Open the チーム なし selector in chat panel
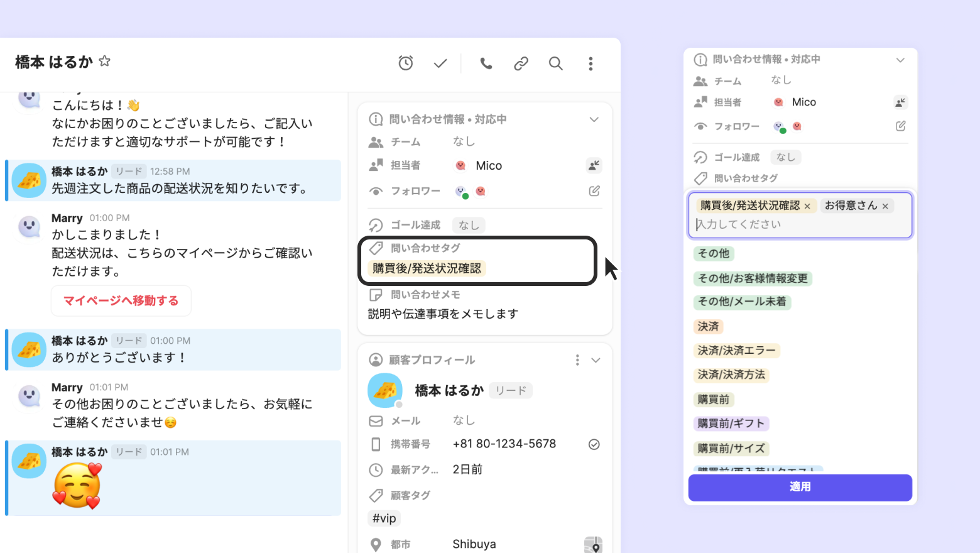 [x=464, y=141]
